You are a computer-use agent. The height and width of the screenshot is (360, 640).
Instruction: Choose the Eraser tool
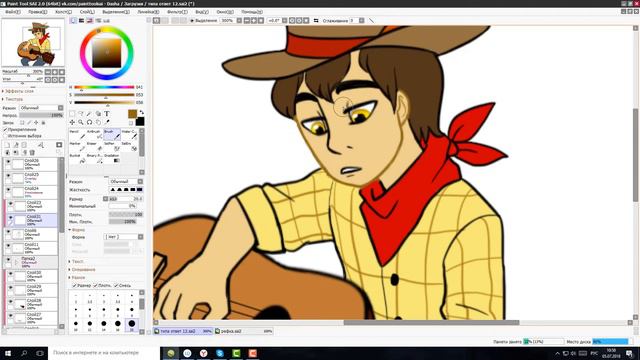94,147
